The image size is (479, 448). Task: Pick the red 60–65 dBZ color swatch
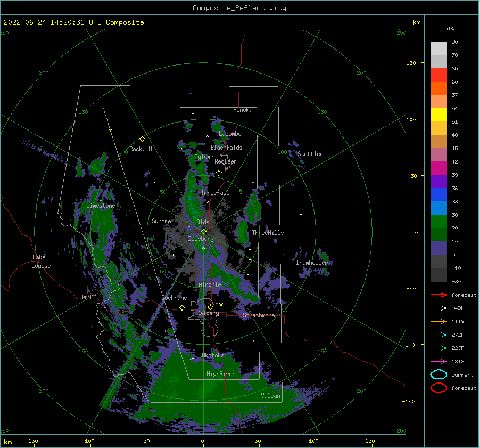[x=439, y=75]
